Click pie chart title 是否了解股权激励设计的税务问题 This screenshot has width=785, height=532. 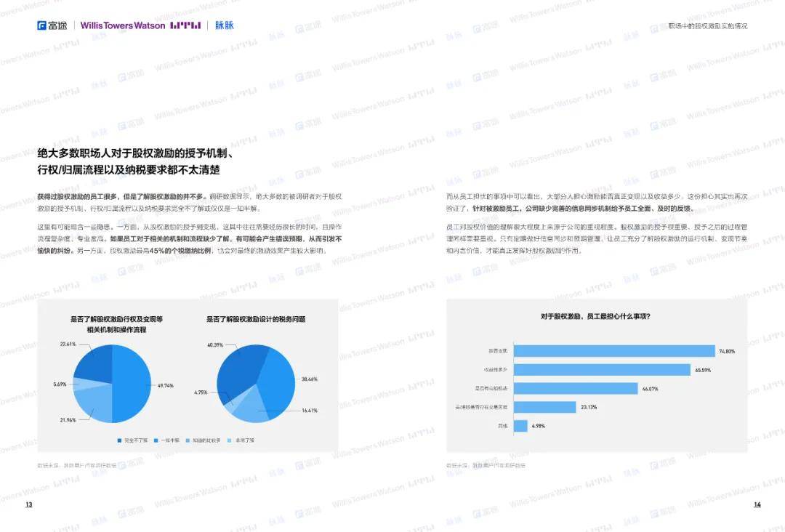pos(256,319)
